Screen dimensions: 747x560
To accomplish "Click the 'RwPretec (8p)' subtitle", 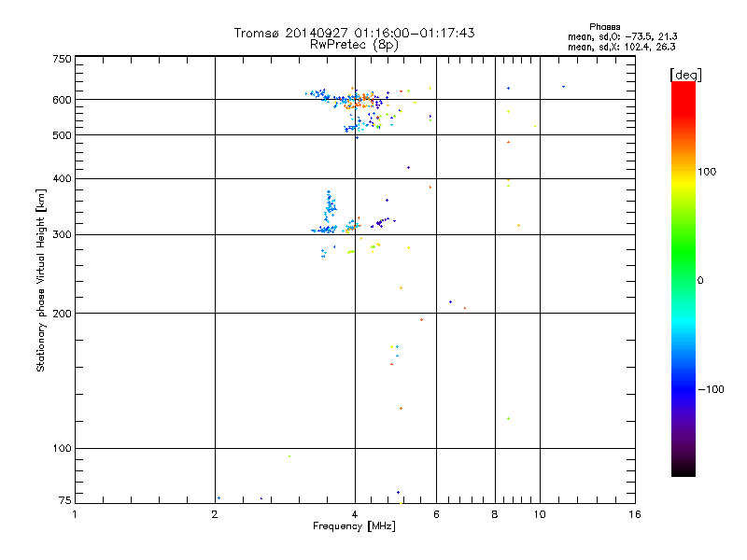I will pyautogui.click(x=354, y=45).
